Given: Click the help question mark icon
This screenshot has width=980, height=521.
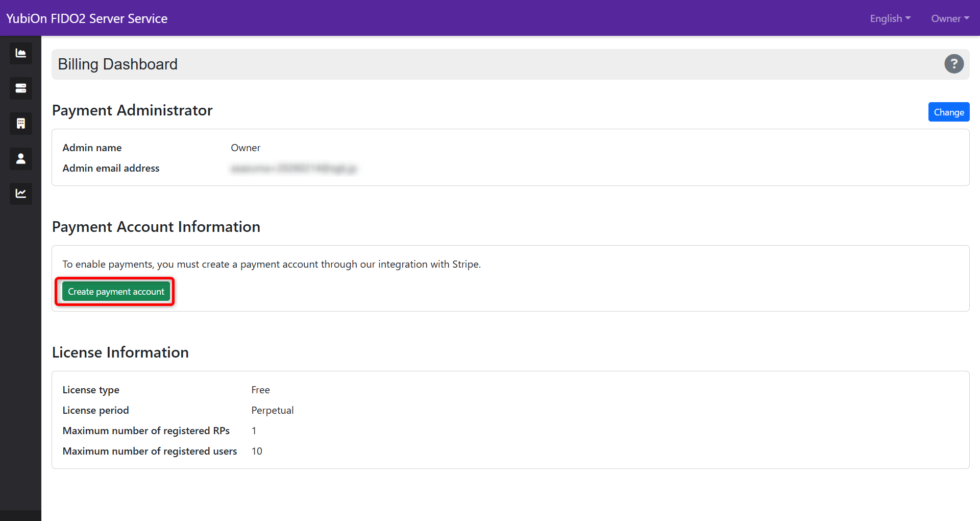Looking at the screenshot, I should point(954,63).
